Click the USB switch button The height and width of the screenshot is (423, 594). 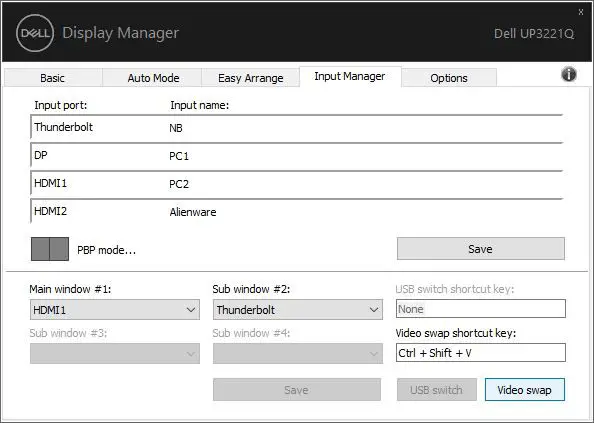[x=436, y=390]
